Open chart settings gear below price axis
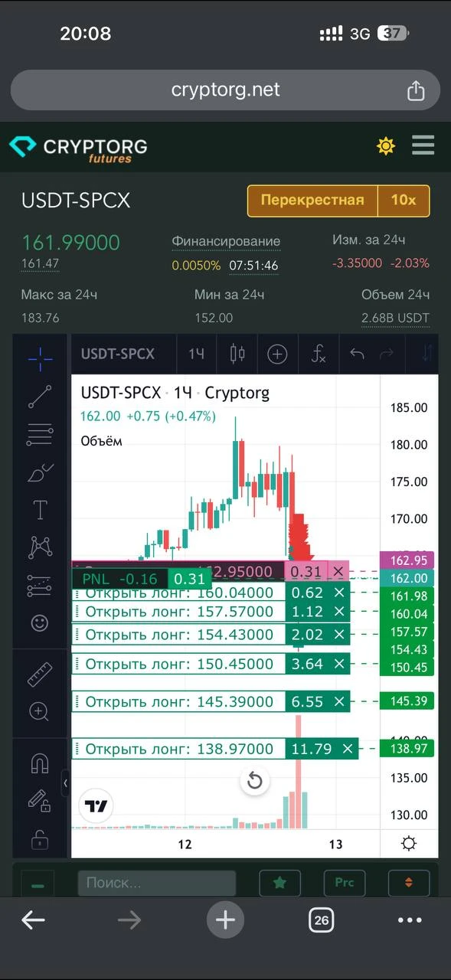 tap(409, 844)
